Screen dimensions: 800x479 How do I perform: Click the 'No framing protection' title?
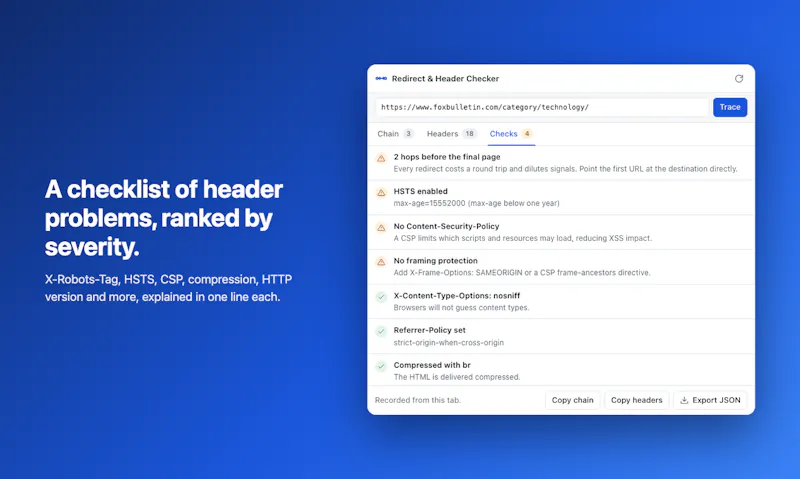[436, 261]
